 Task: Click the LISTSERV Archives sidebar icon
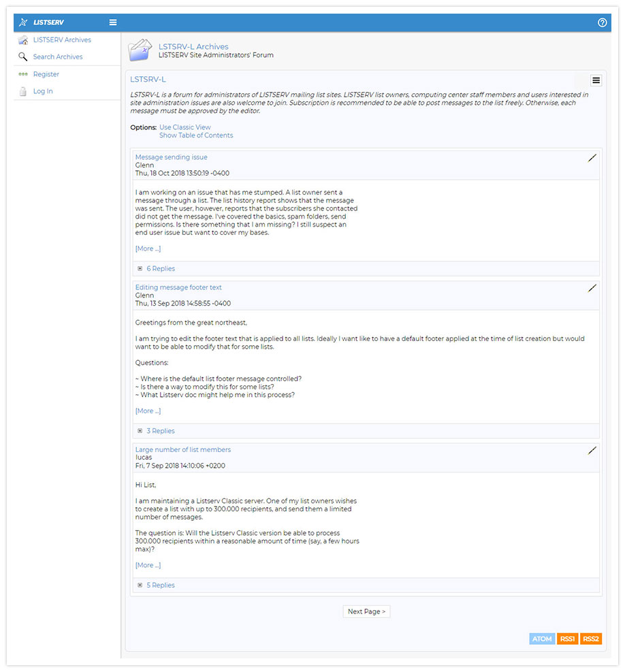23,40
